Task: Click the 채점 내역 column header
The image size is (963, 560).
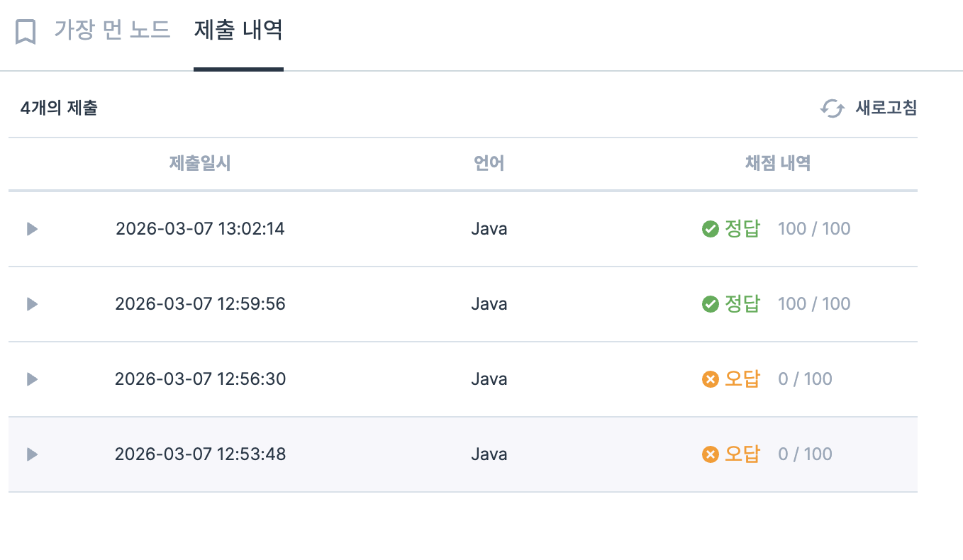Action: [x=778, y=163]
